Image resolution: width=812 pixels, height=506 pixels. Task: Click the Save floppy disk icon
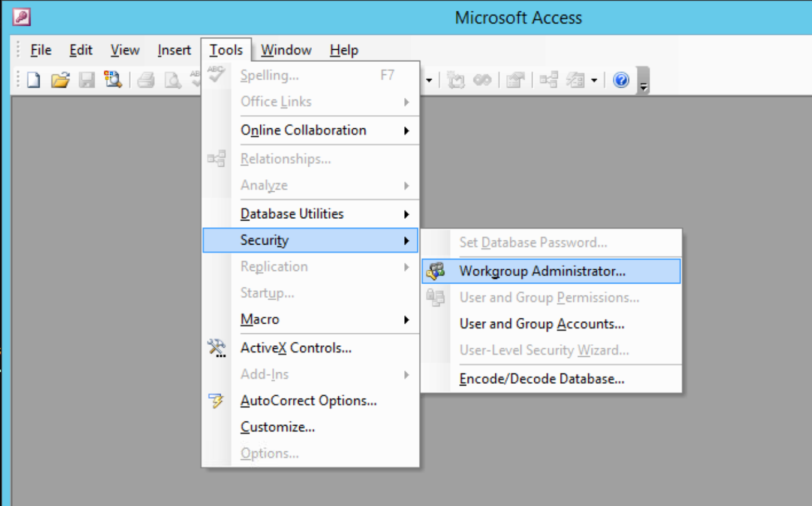(87, 79)
